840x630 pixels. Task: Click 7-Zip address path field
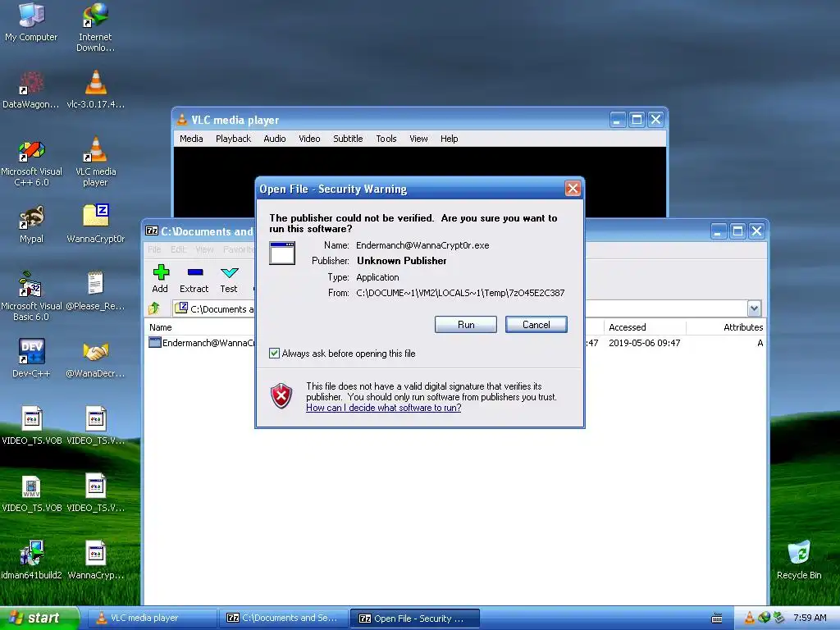[x=214, y=308]
